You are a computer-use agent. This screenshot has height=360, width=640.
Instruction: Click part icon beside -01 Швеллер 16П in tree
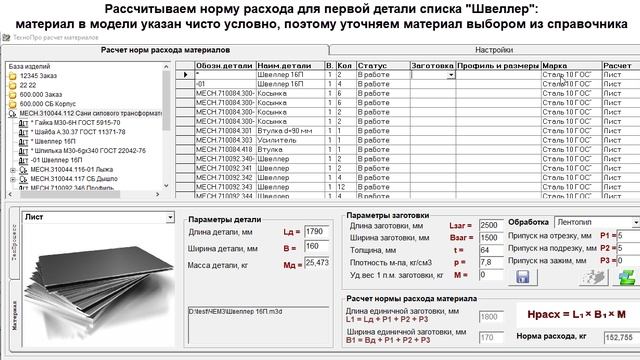24,160
